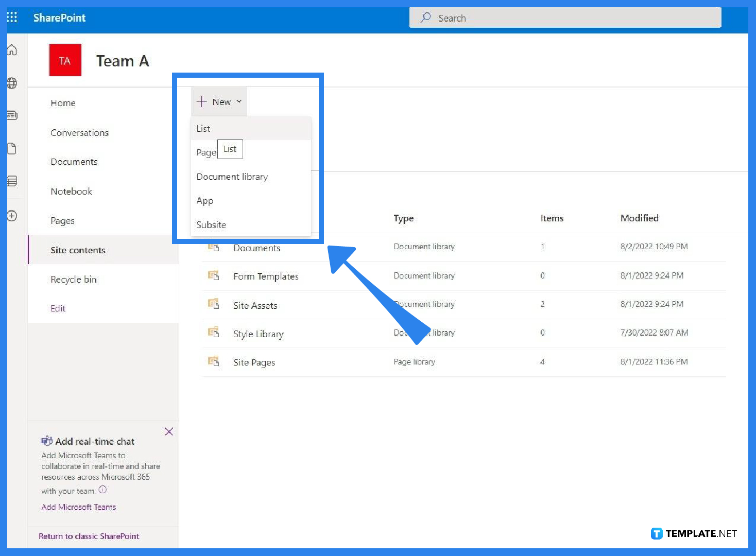
Task: Click Edit link in site navigation
Action: [58, 308]
